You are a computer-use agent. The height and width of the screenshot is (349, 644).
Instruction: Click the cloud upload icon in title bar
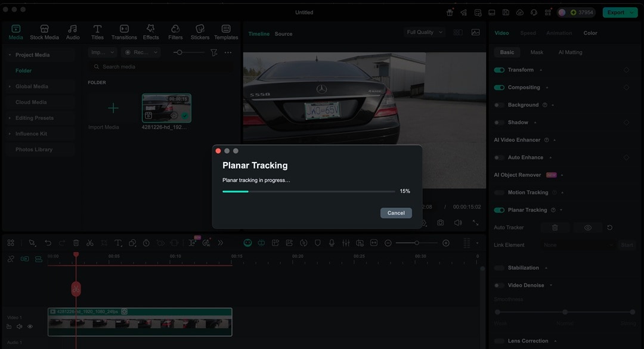click(x=520, y=13)
